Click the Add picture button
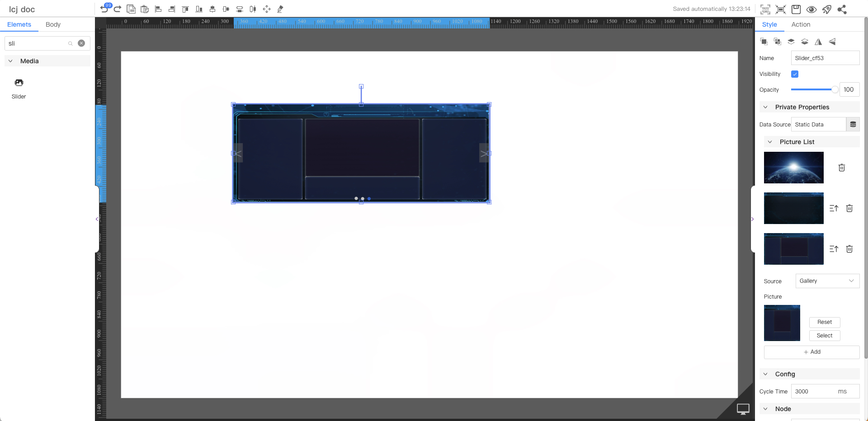This screenshot has width=868, height=421. pyautogui.click(x=812, y=352)
